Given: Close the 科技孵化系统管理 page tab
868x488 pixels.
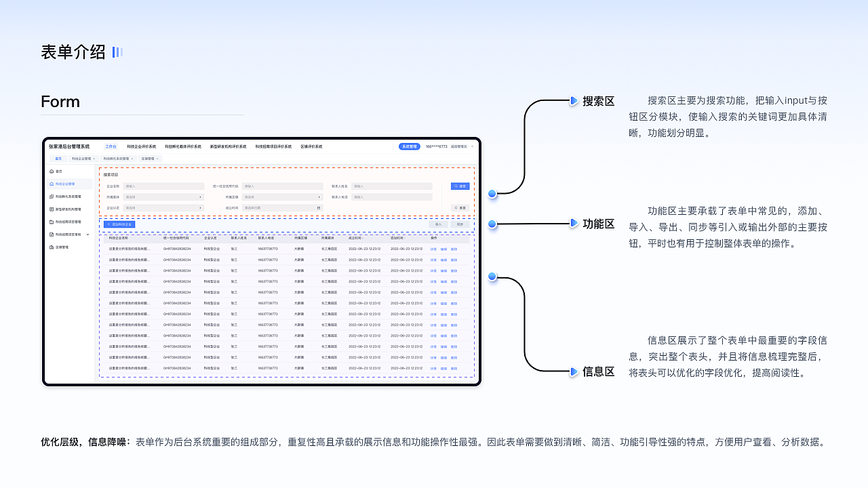Looking at the screenshot, I should click(x=132, y=159).
